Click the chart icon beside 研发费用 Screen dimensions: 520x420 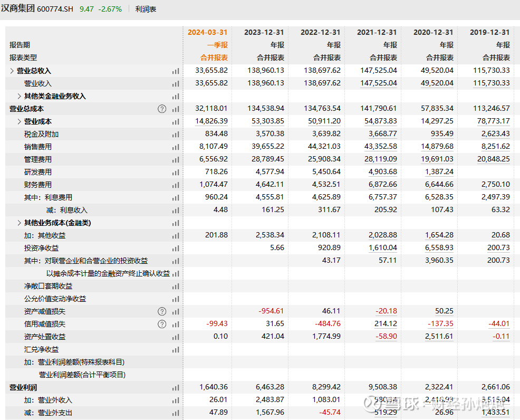click(x=176, y=172)
